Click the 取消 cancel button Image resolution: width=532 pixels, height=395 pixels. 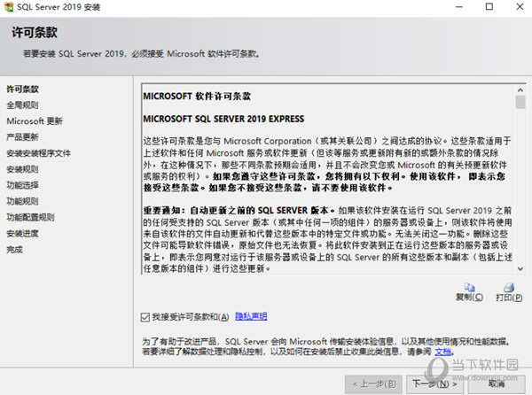[497, 384]
